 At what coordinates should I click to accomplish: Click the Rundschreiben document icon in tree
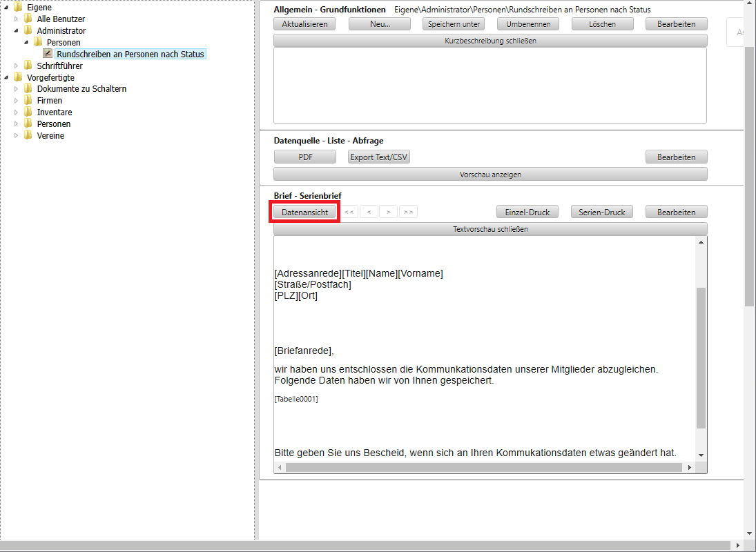tap(48, 54)
